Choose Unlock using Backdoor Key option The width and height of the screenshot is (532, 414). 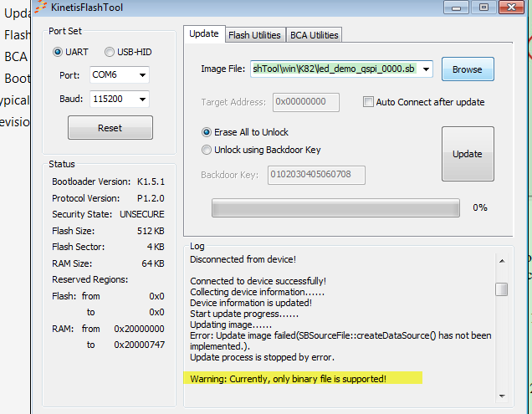pos(207,150)
